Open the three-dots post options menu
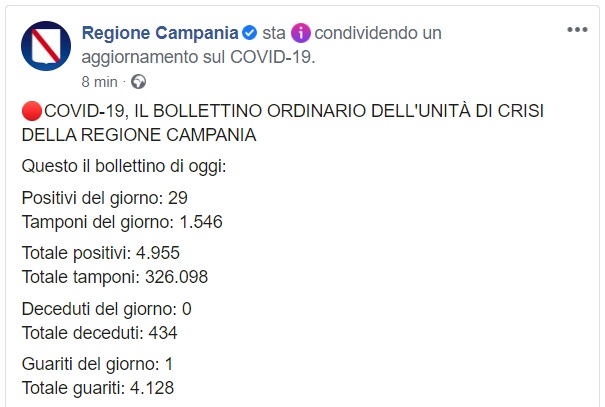This screenshot has height=407, width=605. pyautogui.click(x=577, y=30)
